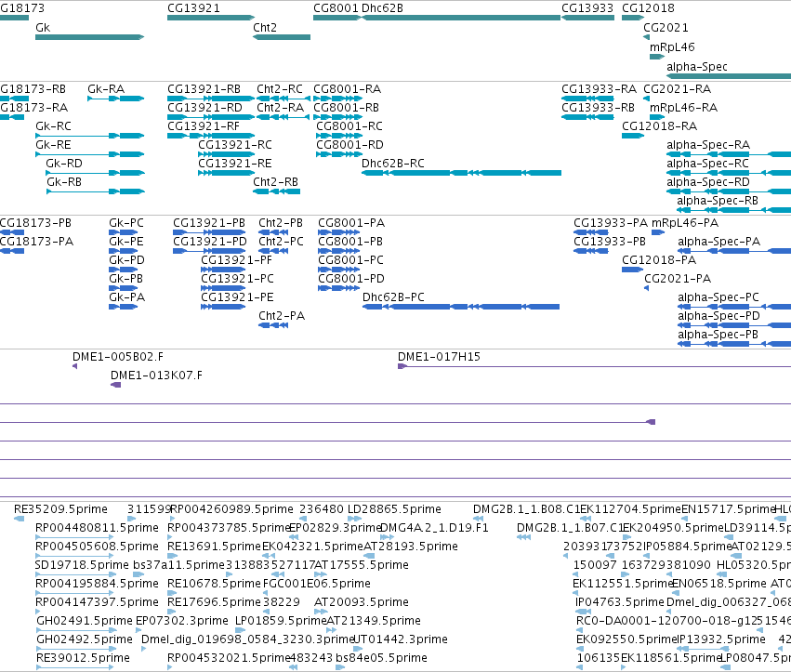Select the EK092550.5prime EST label
Viewport: 791px width, 672px height.
626,639
